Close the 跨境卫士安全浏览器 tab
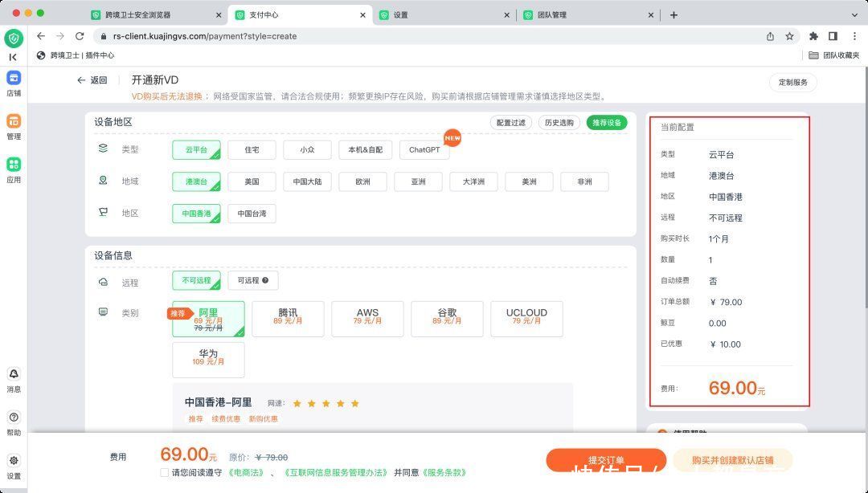This screenshot has height=493, width=868. pos(219,15)
